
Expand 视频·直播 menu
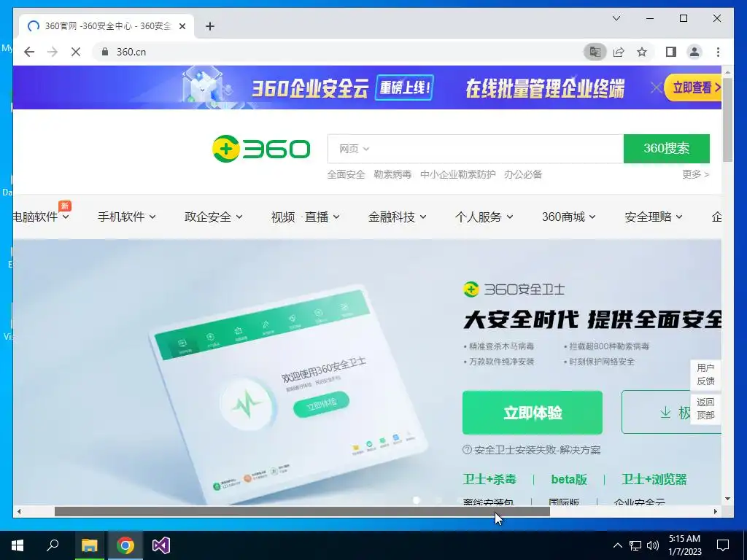coord(306,217)
